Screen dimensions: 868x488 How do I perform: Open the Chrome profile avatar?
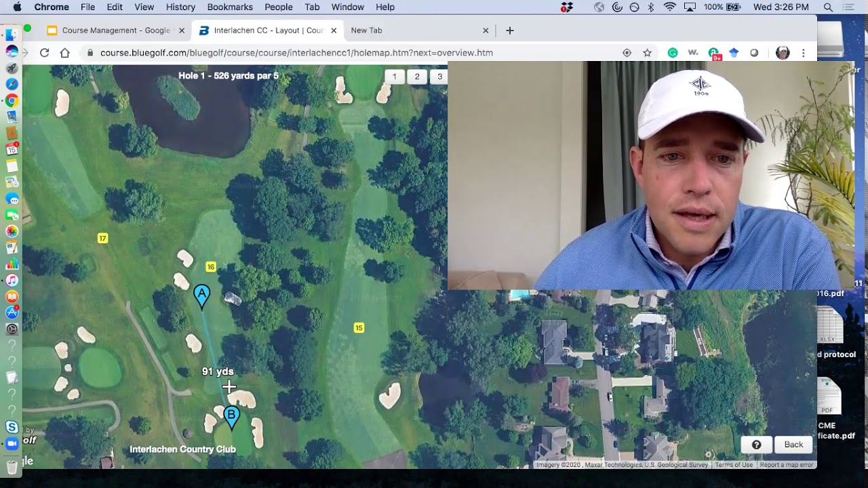783,53
